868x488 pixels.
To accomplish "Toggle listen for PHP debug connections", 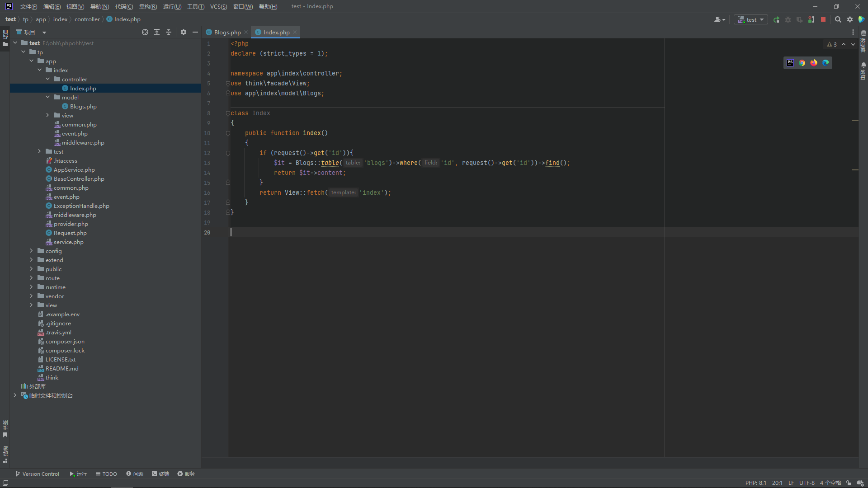I will click(x=811, y=20).
